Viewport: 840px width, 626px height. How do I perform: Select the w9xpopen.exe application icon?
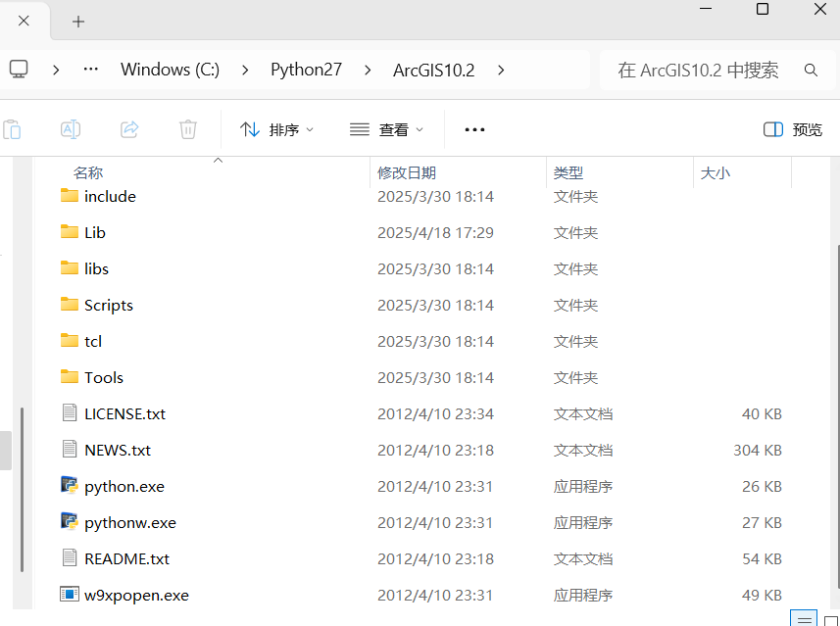pyautogui.click(x=70, y=595)
